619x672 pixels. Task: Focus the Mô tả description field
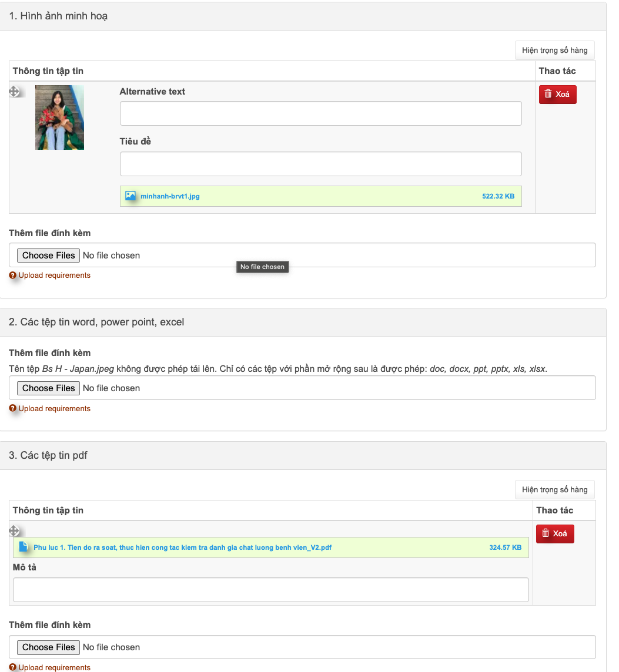coord(270,590)
